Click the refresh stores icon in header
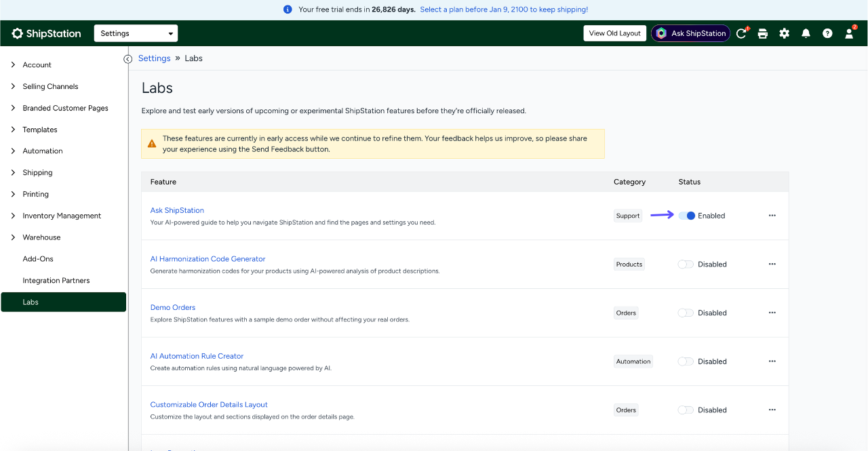The image size is (868, 451). coord(741,33)
